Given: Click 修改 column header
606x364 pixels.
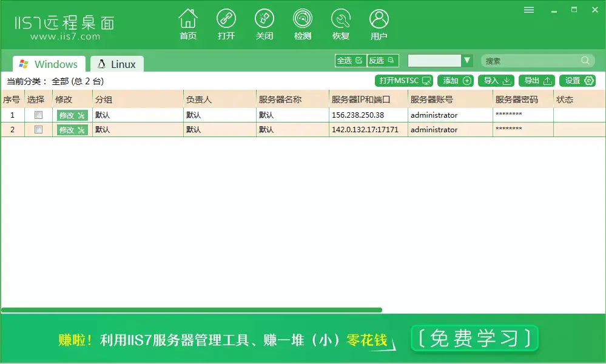Looking at the screenshot, I should (x=72, y=99).
